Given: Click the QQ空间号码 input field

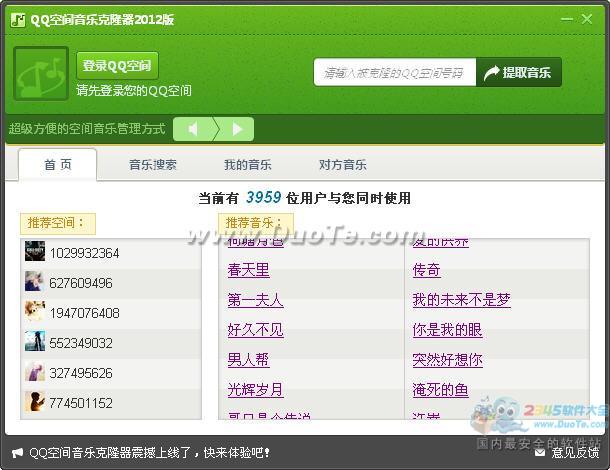Looking at the screenshot, I should coord(394,72).
